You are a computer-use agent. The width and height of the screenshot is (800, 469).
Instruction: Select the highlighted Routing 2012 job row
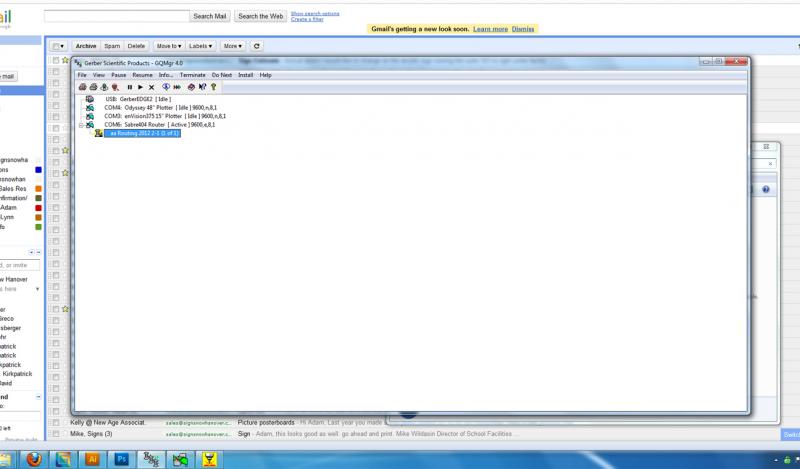142,133
